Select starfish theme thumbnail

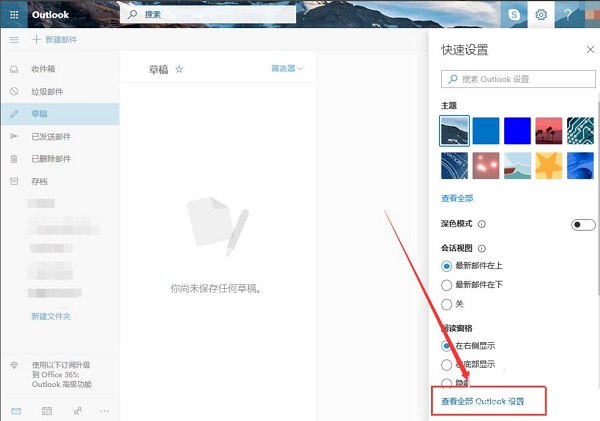coord(549,166)
